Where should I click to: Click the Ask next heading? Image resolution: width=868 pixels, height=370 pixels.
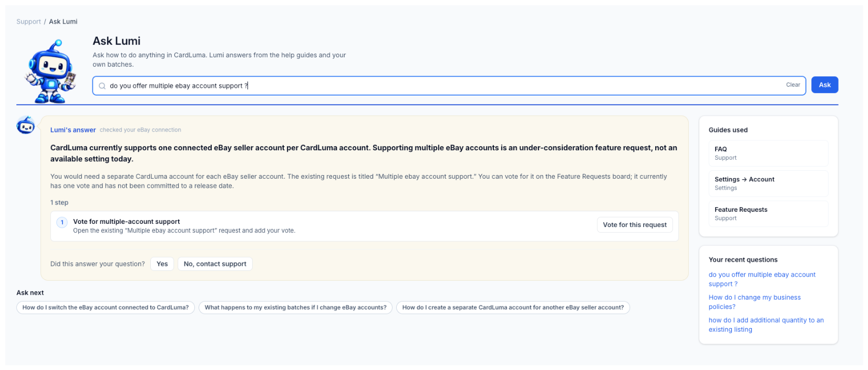tap(30, 293)
